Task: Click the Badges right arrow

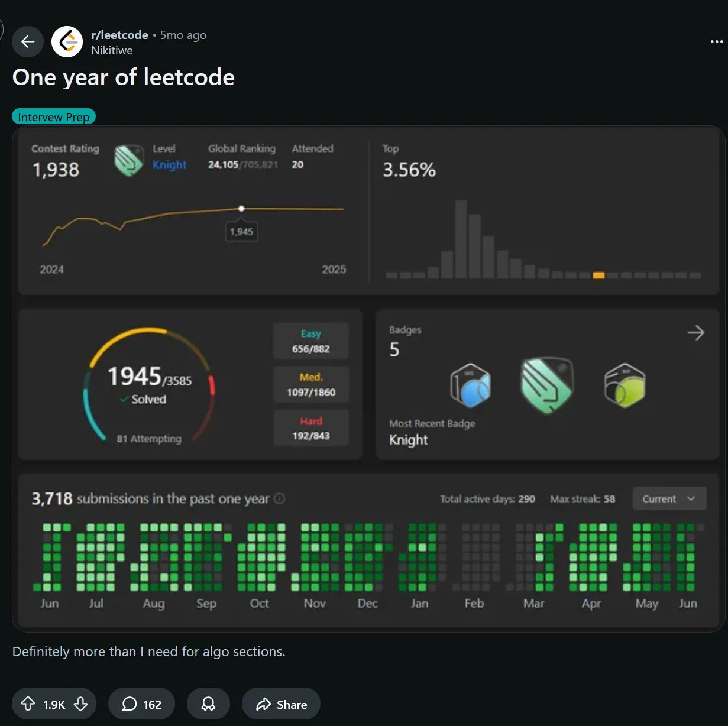Action: coord(695,333)
